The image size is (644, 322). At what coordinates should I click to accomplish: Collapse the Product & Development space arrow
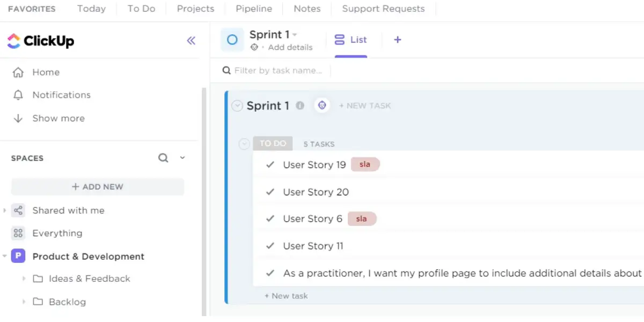click(5, 257)
